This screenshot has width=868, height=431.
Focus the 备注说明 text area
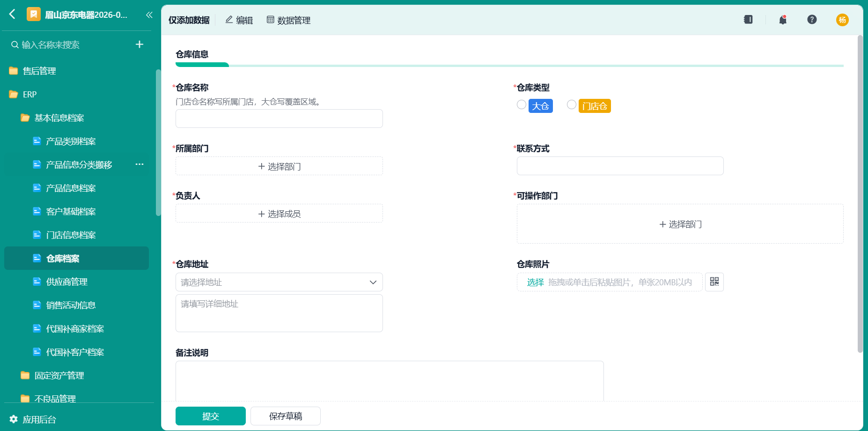pyautogui.click(x=390, y=380)
